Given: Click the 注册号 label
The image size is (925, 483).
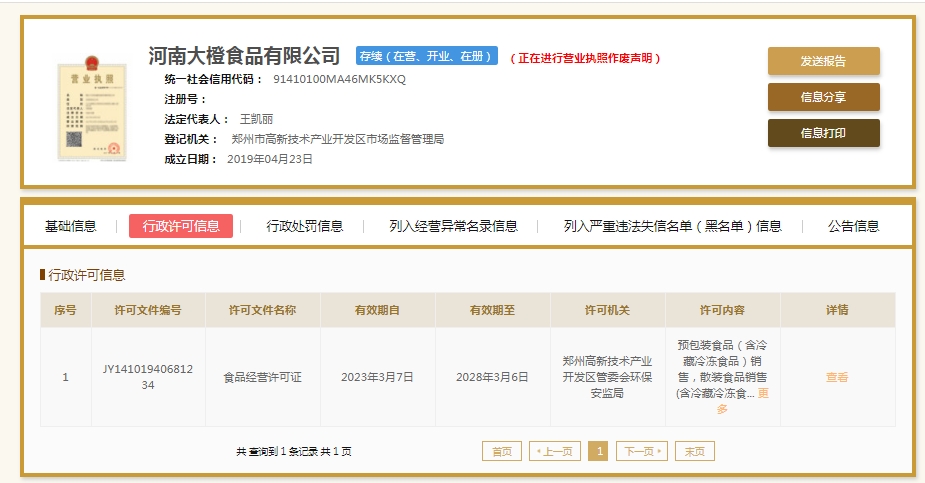Looking at the screenshot, I should click(x=185, y=99).
